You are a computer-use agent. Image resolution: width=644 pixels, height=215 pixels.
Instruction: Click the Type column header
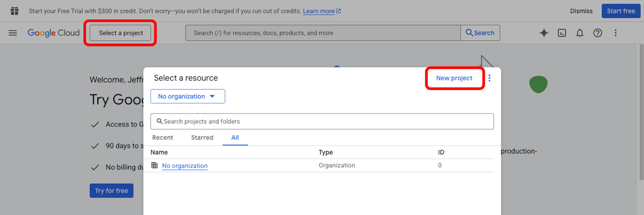click(326, 152)
